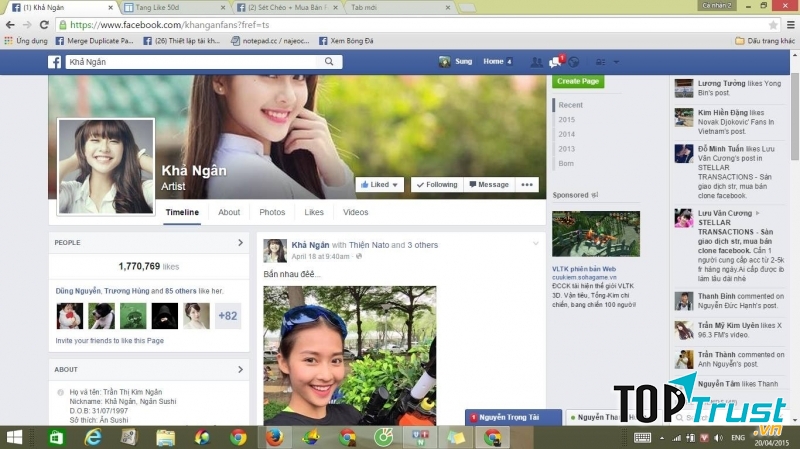Switch to the Likes tab
Screen dimensions: 800x449
click(314, 212)
